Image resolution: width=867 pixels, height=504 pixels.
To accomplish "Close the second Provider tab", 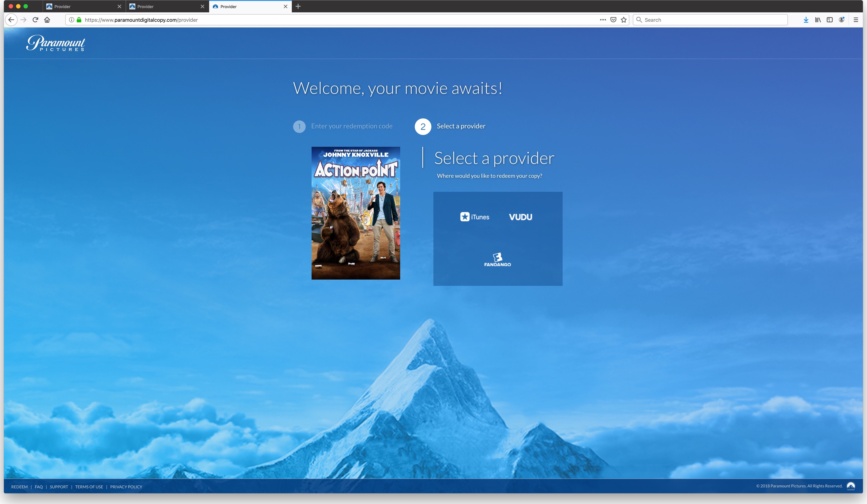I will click(202, 6).
